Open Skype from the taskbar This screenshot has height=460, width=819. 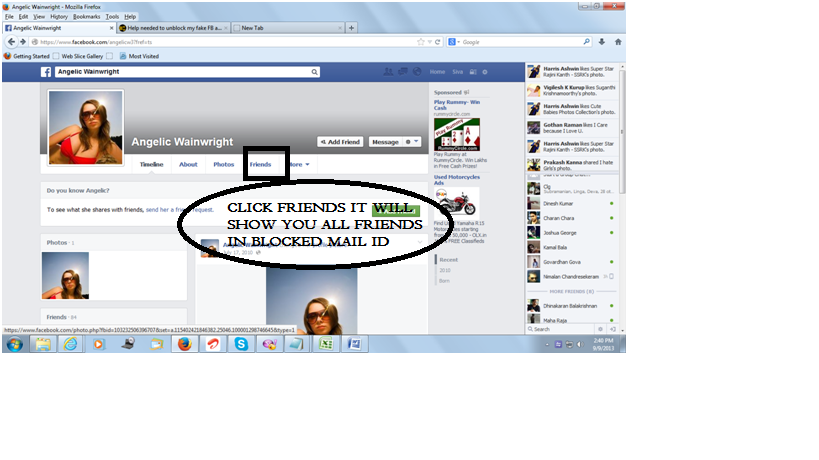tap(241, 344)
